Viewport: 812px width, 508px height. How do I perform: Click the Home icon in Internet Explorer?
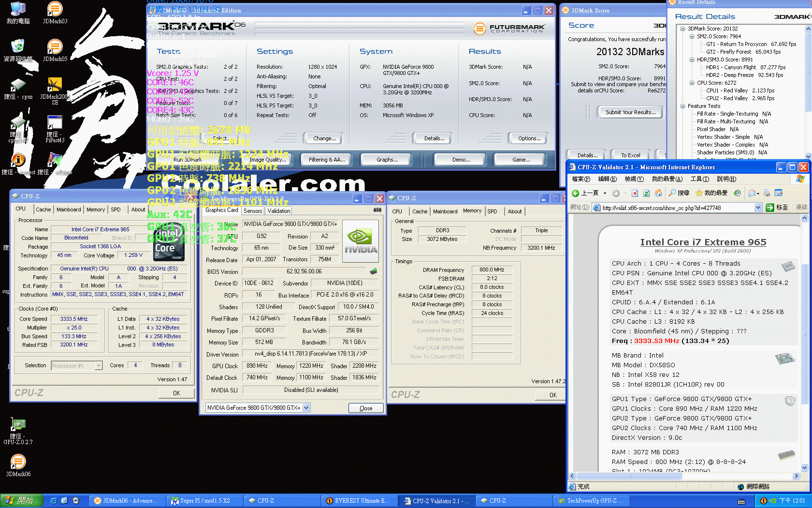[658, 193]
